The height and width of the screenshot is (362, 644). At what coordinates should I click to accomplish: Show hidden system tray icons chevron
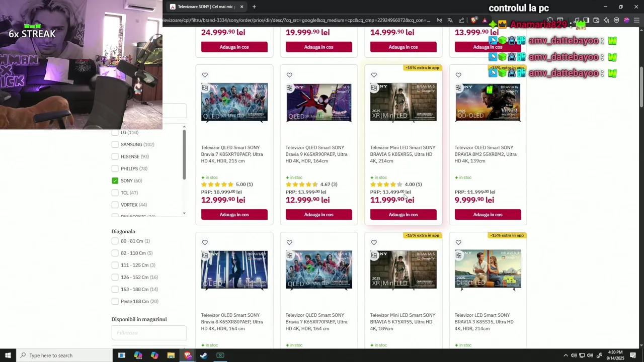pyautogui.click(x=566, y=355)
